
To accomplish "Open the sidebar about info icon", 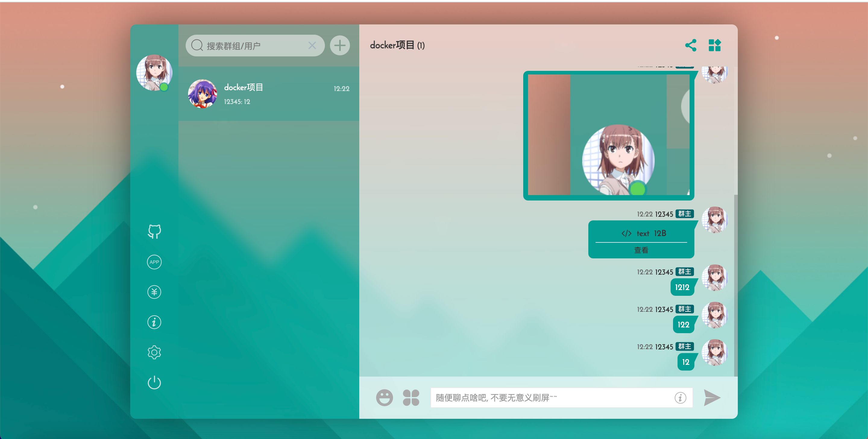I will coord(154,322).
